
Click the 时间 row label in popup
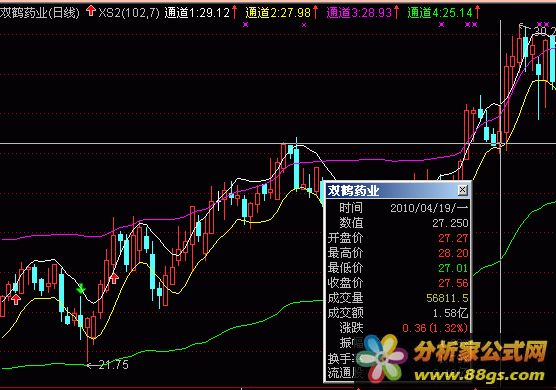point(351,208)
